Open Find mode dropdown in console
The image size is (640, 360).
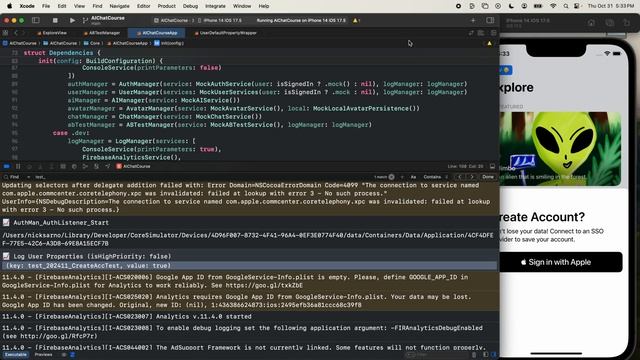[x=17, y=177]
